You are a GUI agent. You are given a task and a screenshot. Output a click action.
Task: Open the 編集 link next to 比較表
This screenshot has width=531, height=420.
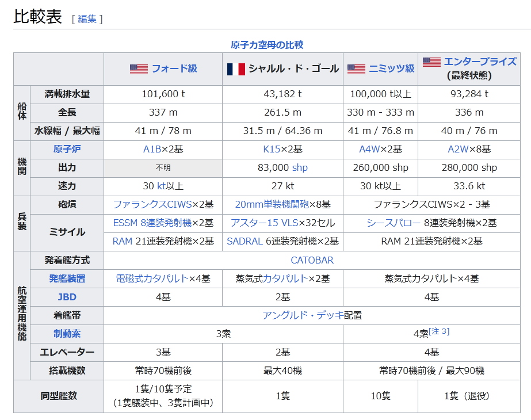point(87,18)
